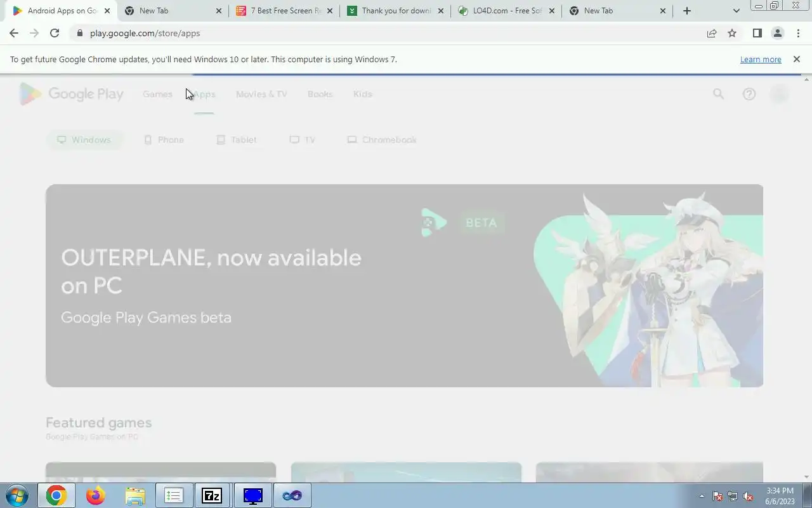Screen dimensions: 812x508
Task: Open 7-Zip from the taskbar
Action: click(212, 495)
